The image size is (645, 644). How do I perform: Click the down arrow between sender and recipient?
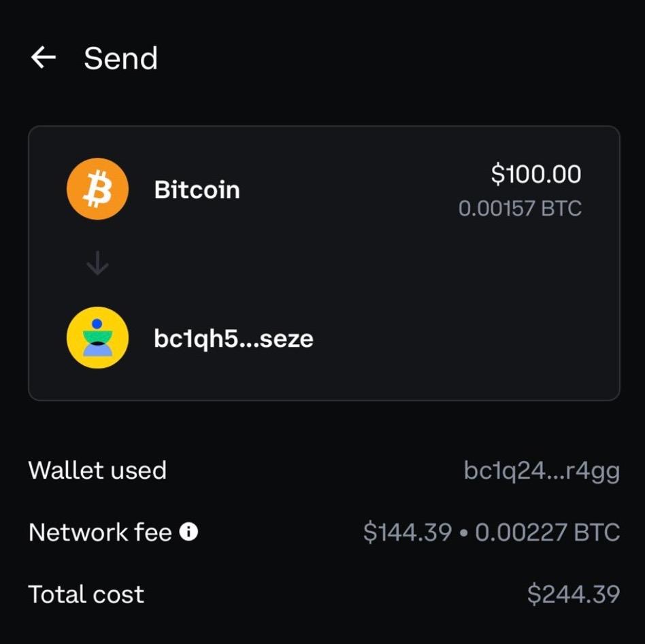97,263
